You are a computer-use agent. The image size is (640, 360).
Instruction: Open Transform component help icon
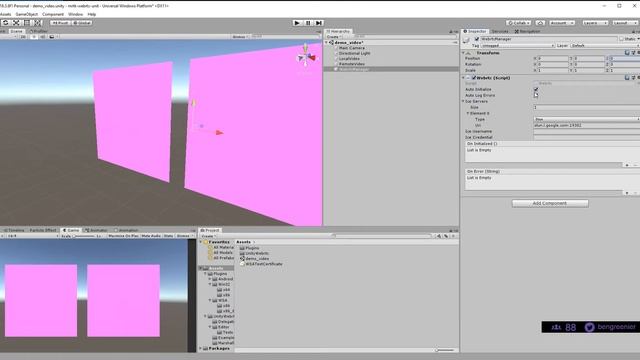[x=627, y=53]
